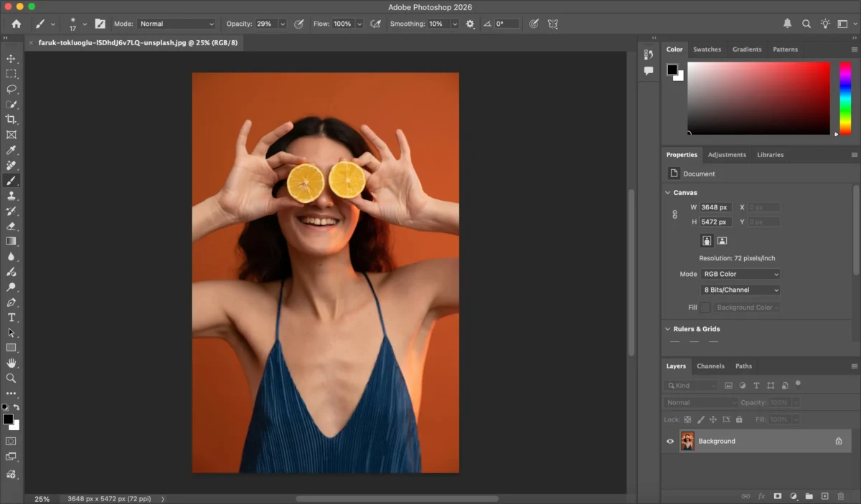Click the rainbow hue slider strip
Image resolution: width=861 pixels, height=504 pixels.
tap(845, 98)
